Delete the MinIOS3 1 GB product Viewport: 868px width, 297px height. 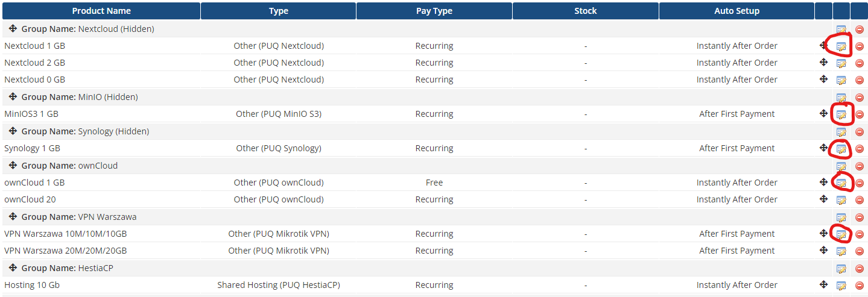[x=860, y=114]
